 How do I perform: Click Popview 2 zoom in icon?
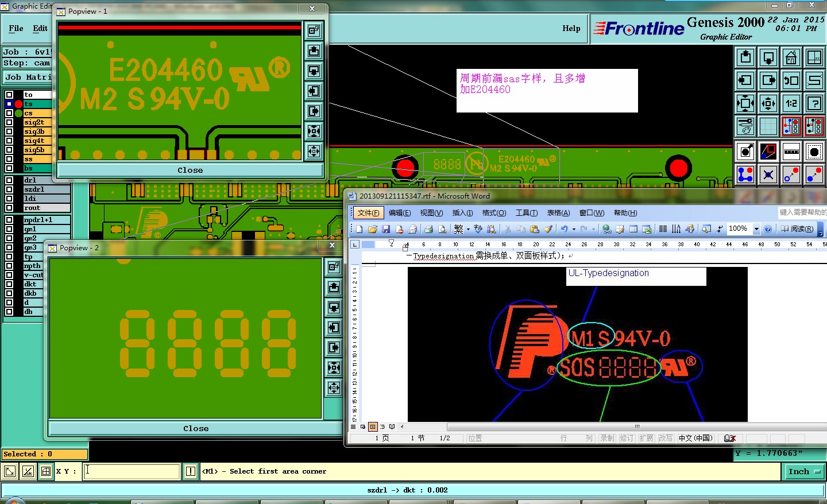(334, 367)
